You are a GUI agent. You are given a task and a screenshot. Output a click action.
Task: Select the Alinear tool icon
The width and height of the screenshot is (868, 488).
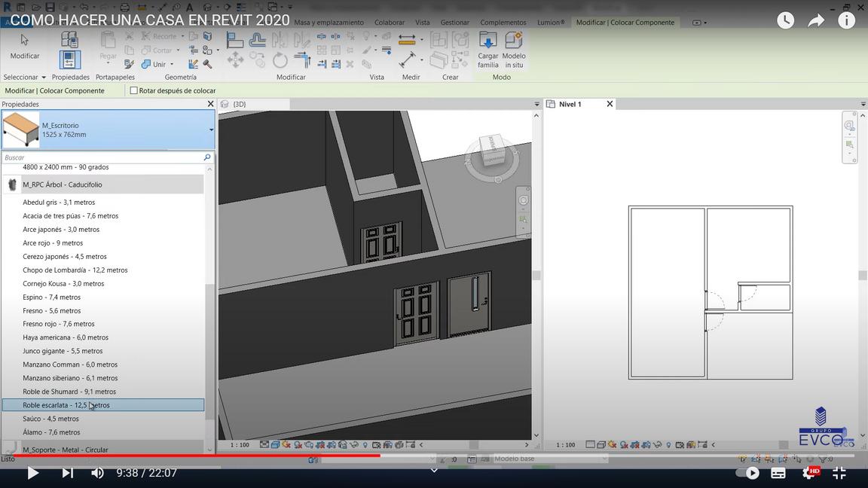(x=235, y=40)
